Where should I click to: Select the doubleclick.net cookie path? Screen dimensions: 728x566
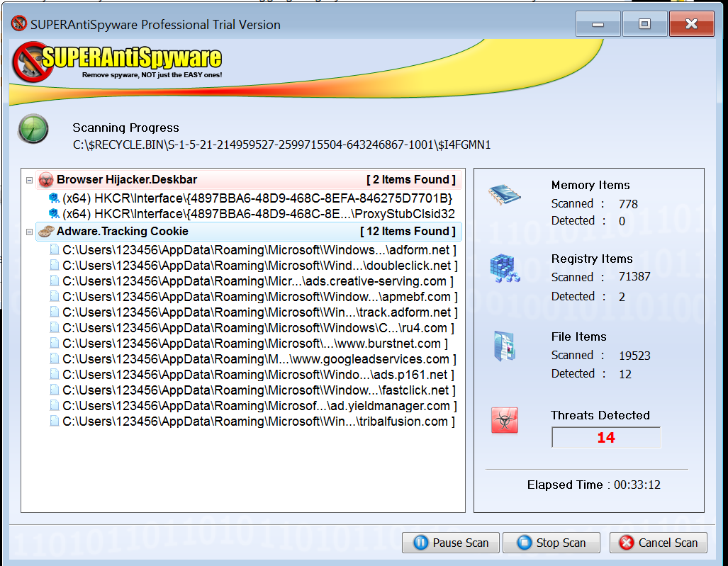(x=260, y=266)
